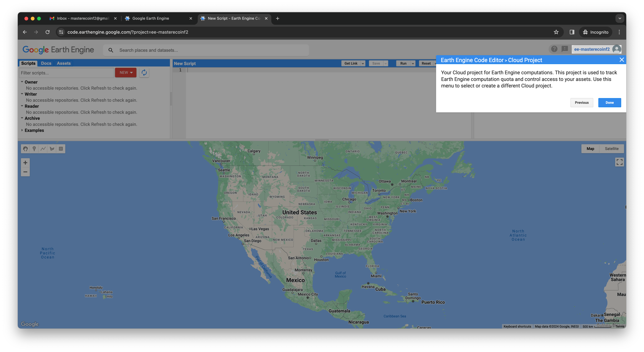This screenshot has width=644, height=352.
Task: Open the help question mark icon
Action: coord(554,49)
